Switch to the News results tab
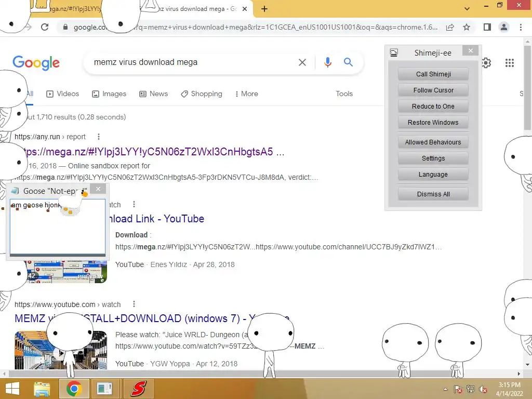Viewport: 532px width, 399px height. click(x=154, y=94)
